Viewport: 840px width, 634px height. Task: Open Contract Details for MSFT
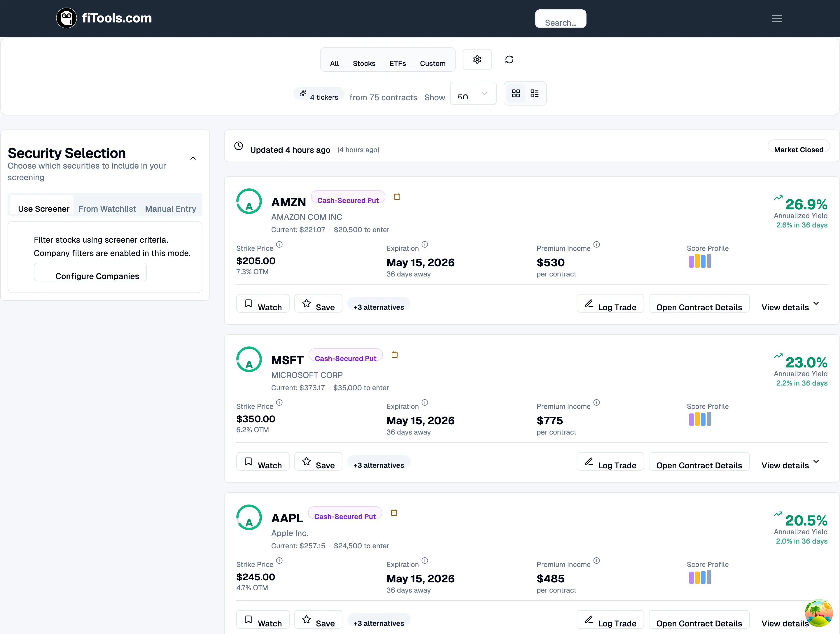(x=699, y=461)
